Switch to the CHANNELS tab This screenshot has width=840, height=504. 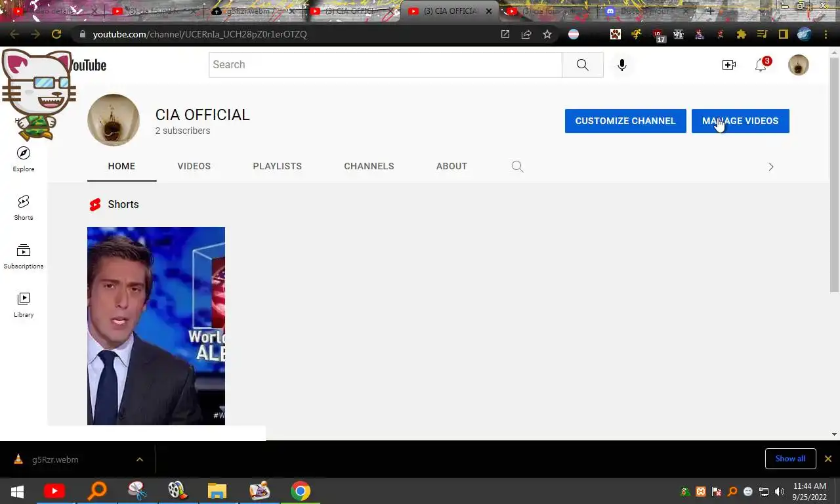tap(369, 166)
